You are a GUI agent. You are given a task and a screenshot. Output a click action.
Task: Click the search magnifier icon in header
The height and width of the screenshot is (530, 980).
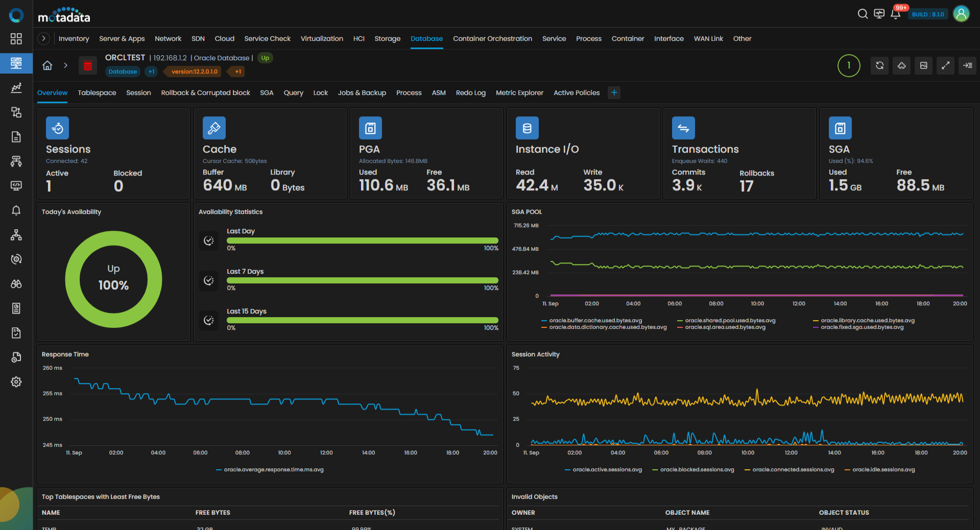point(863,14)
